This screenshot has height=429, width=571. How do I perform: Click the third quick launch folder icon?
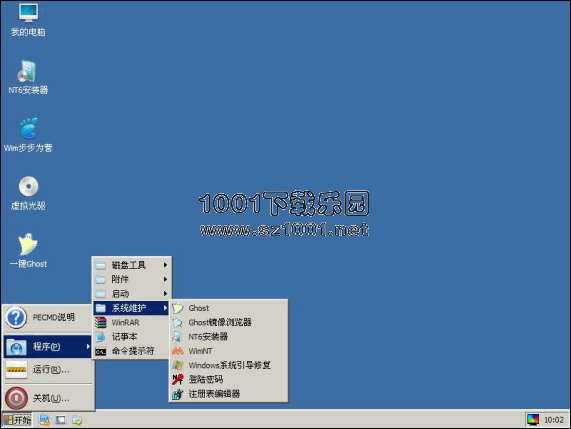[x=77, y=420]
